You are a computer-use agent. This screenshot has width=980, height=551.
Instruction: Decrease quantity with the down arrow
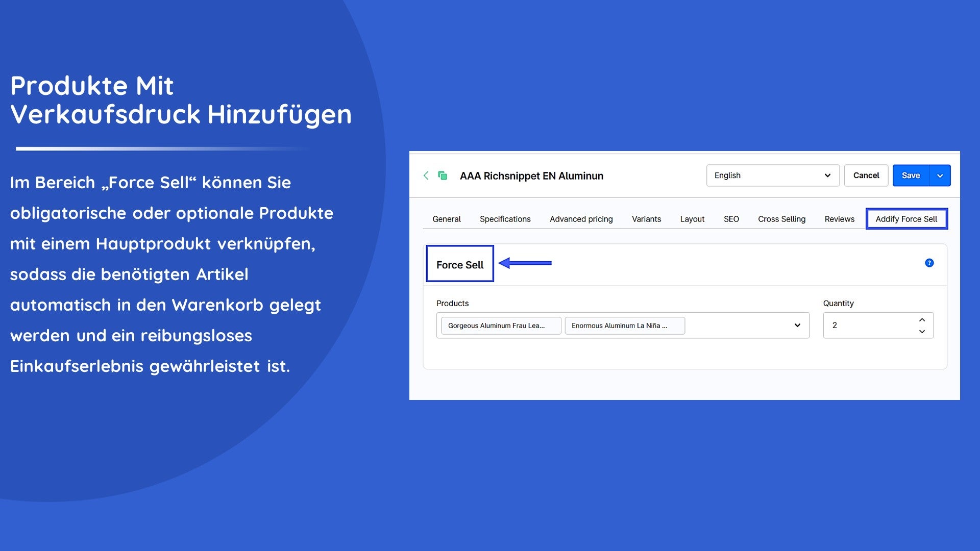coord(922,332)
